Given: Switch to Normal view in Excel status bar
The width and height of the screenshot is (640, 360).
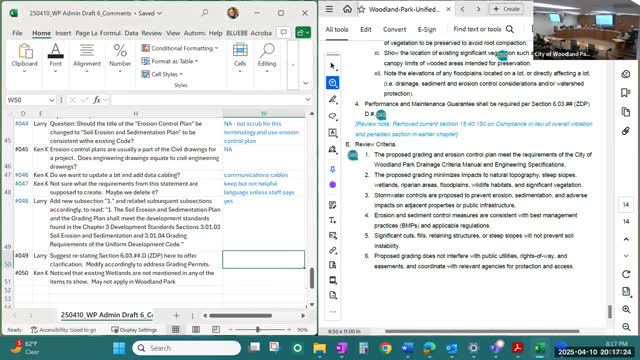Looking at the screenshot, I should tap(176, 329).
